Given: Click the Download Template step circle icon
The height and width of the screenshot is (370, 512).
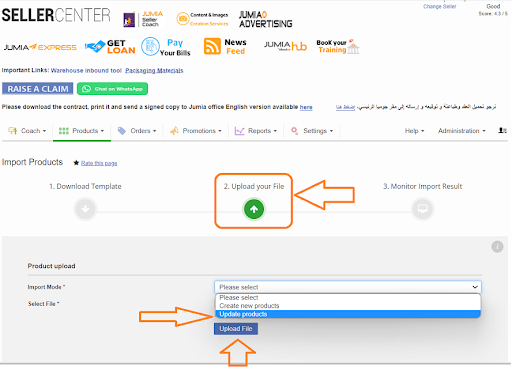Looking at the screenshot, I should 85,209.
